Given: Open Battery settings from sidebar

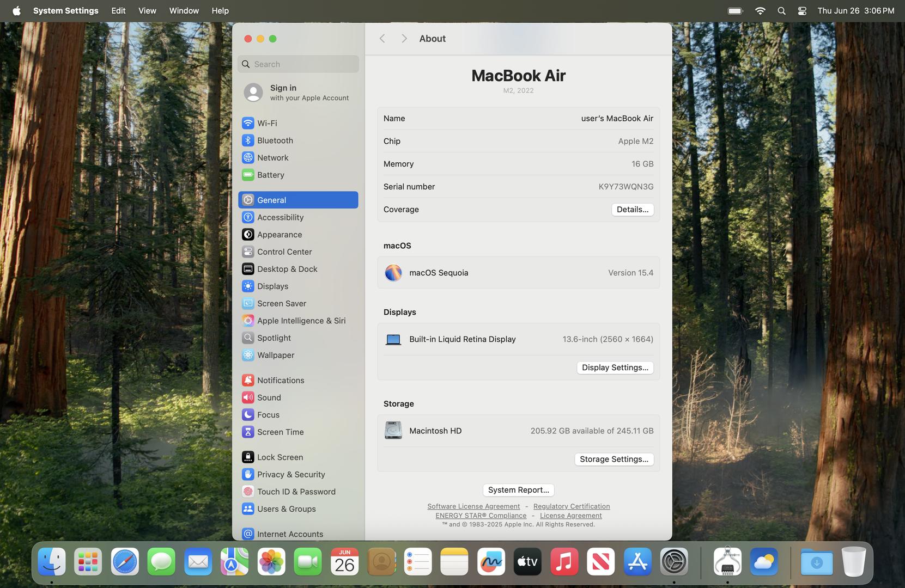Looking at the screenshot, I should point(270,175).
